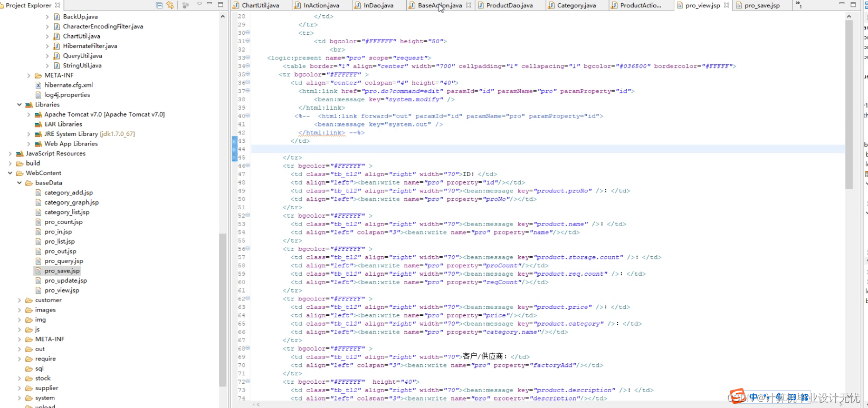868x408 pixels.
Task: Close the pro_view.jsp editor tab
Action: 727,5
